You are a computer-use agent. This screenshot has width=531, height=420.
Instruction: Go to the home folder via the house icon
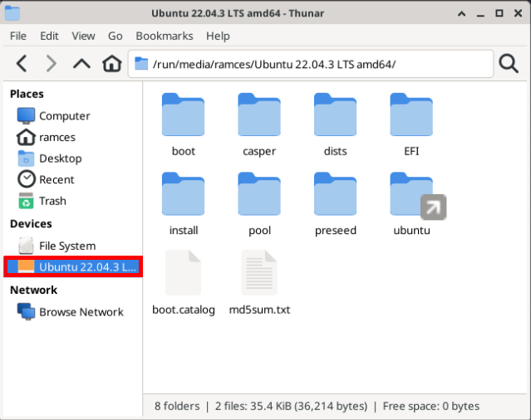click(112, 64)
